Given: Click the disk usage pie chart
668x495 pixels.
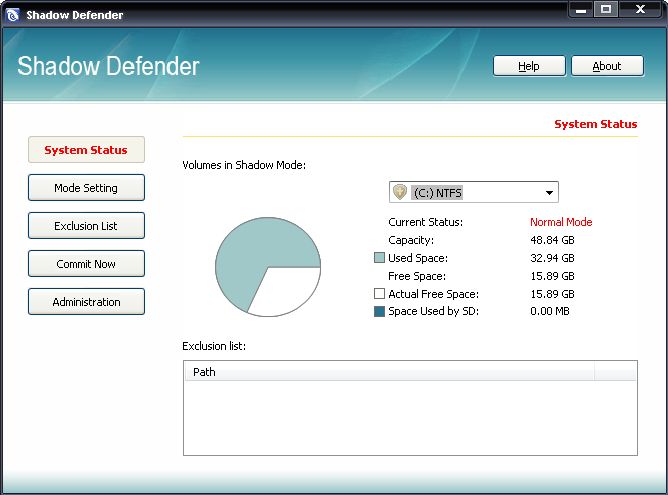Looking at the screenshot, I should [268, 267].
